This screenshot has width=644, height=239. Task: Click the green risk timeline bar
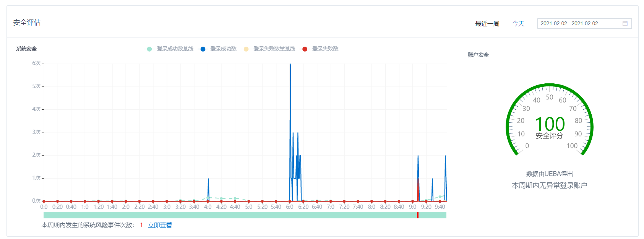(x=229, y=215)
